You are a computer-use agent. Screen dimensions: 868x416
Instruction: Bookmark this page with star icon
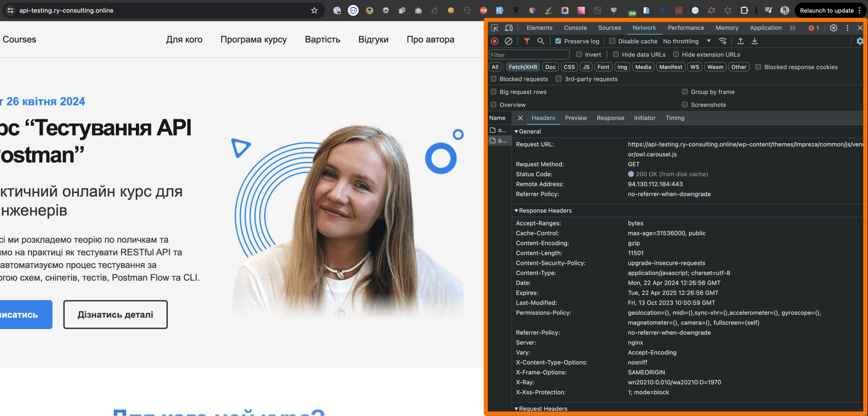(x=314, y=10)
